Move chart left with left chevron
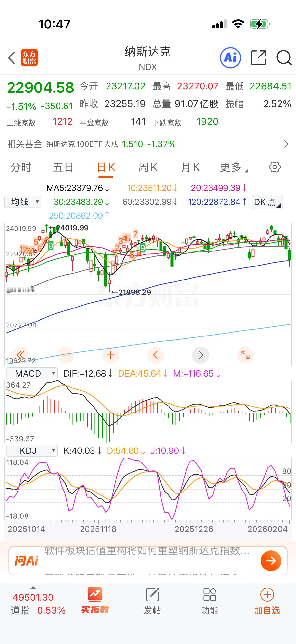296x644 pixels. (156, 355)
